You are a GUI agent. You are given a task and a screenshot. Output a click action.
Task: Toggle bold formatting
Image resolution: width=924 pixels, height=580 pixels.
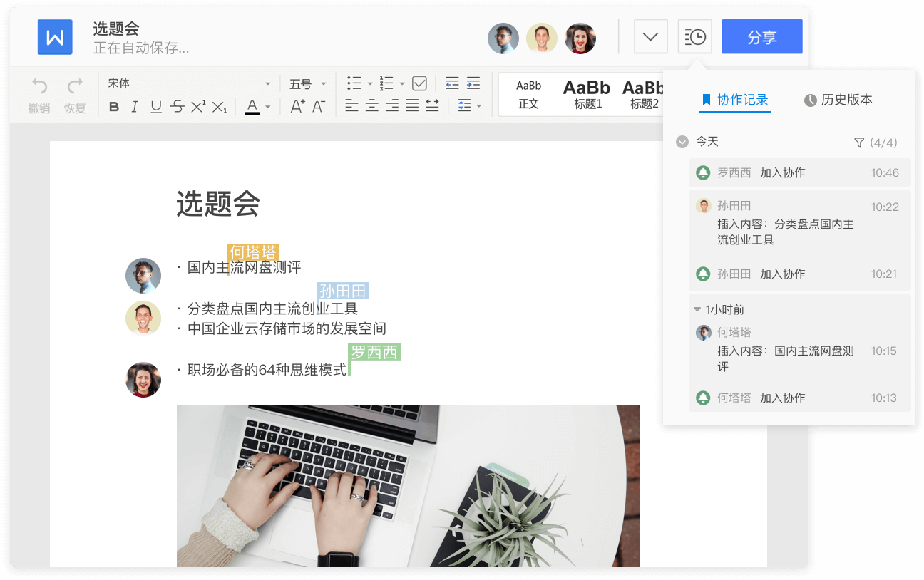click(114, 106)
